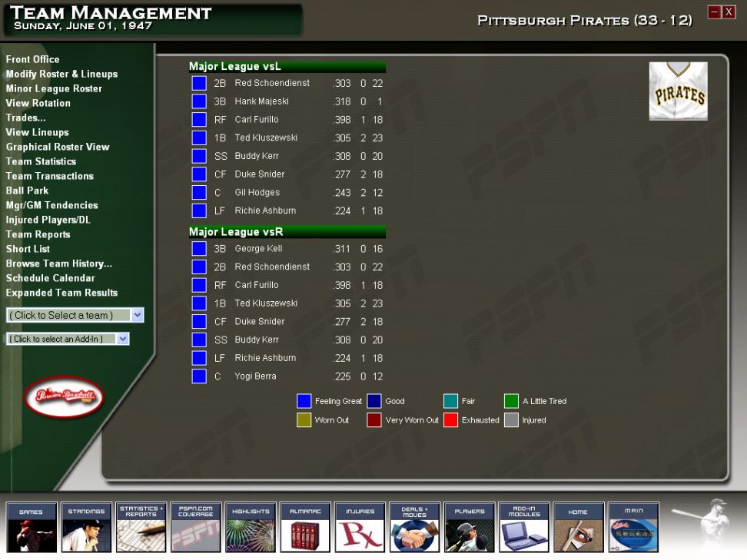The image size is (747, 560).
Task: Open the Highlights fireworks icon
Action: [x=251, y=527]
